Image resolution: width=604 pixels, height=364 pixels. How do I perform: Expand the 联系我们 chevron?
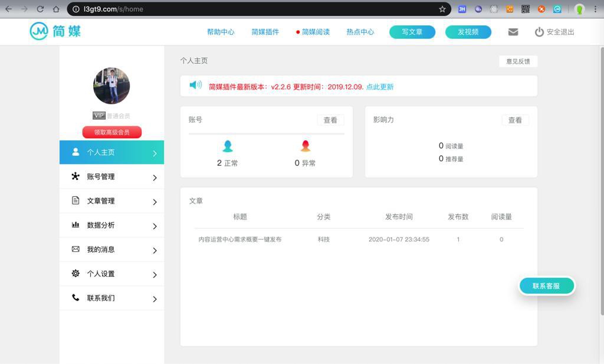[x=155, y=299]
